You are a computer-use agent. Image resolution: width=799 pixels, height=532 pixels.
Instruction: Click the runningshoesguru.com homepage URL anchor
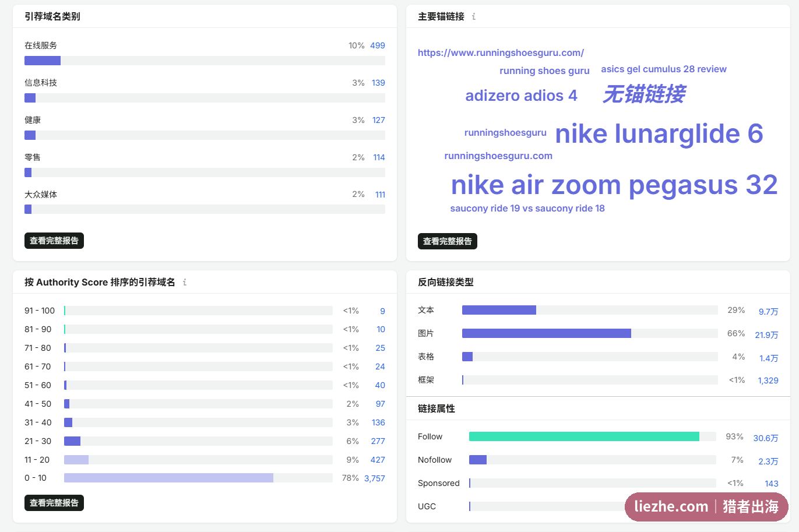(501, 52)
